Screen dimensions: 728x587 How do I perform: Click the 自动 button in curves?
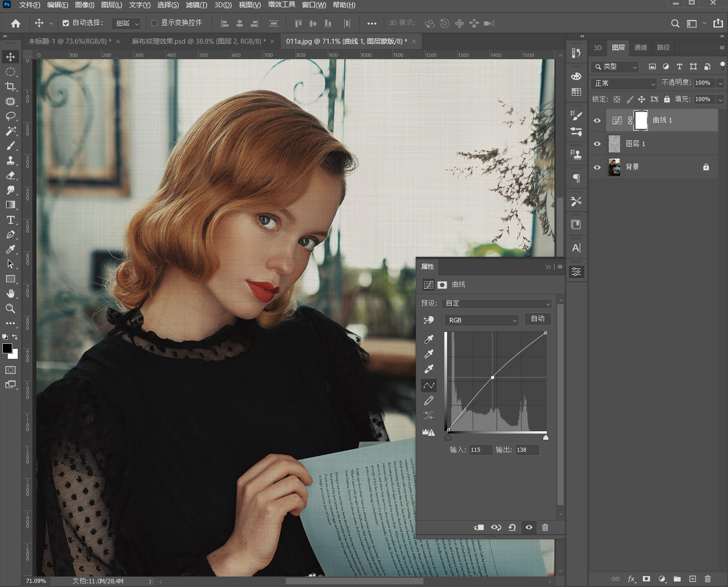click(538, 319)
